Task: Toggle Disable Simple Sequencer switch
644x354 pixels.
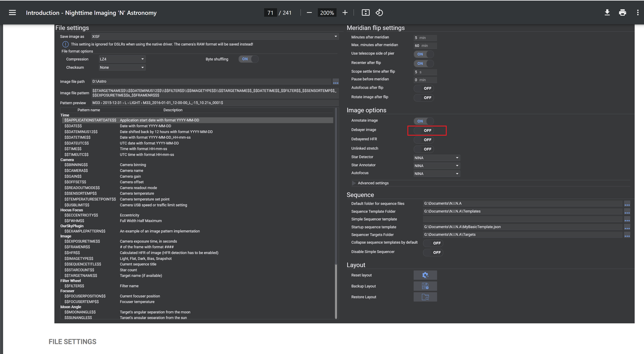Action: (433, 252)
